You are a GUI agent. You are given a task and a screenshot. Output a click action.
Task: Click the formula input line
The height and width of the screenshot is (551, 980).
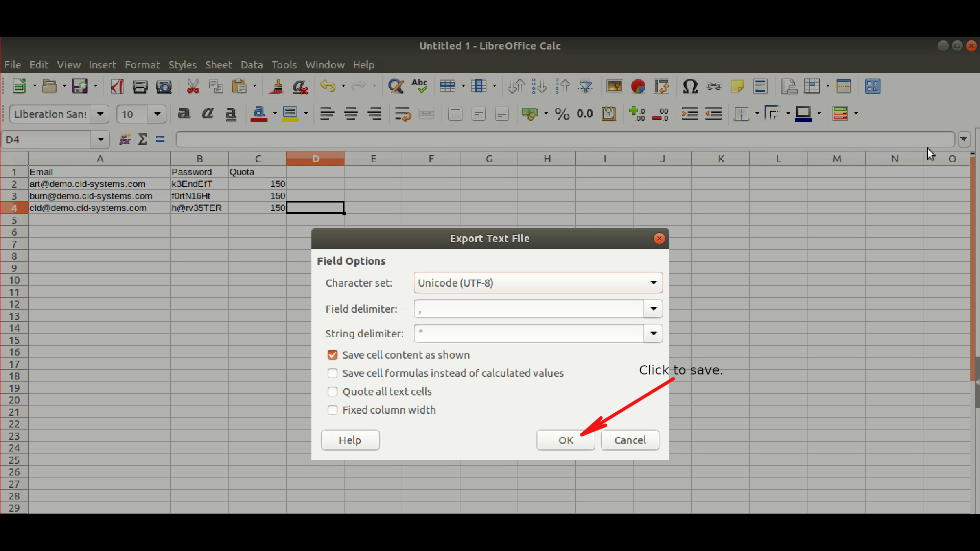565,139
